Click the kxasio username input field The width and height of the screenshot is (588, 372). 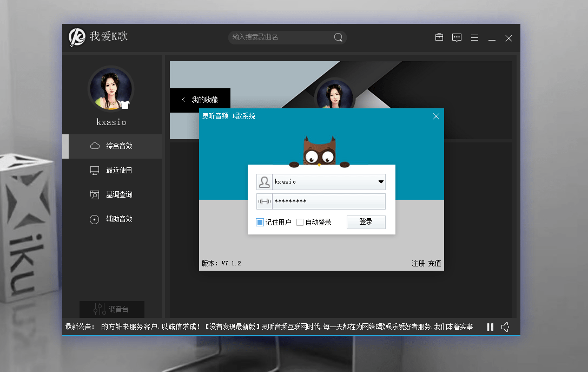pos(325,182)
